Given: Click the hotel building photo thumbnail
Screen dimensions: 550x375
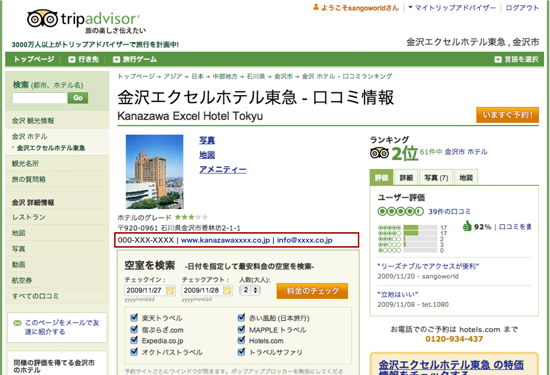Looking at the screenshot, I should (x=155, y=172).
